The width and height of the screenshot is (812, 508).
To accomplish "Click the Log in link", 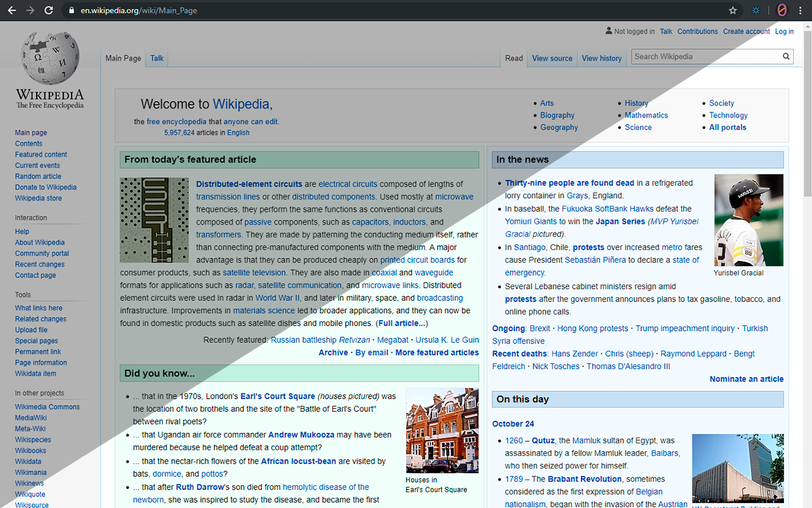I will [784, 32].
